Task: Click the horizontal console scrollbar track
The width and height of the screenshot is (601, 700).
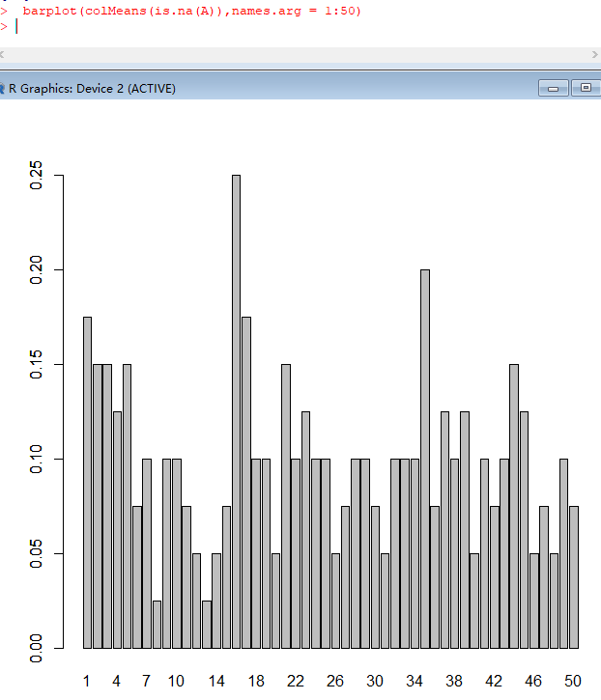Action: (298, 54)
